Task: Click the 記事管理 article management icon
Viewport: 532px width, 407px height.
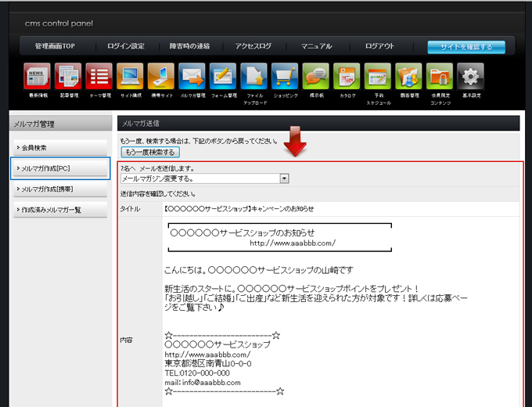Action: [68, 77]
